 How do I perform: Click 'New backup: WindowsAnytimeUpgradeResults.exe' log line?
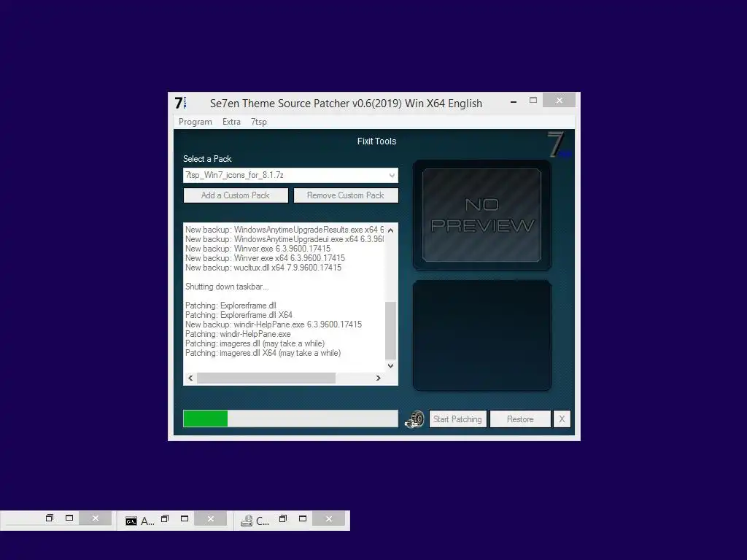[285, 230]
